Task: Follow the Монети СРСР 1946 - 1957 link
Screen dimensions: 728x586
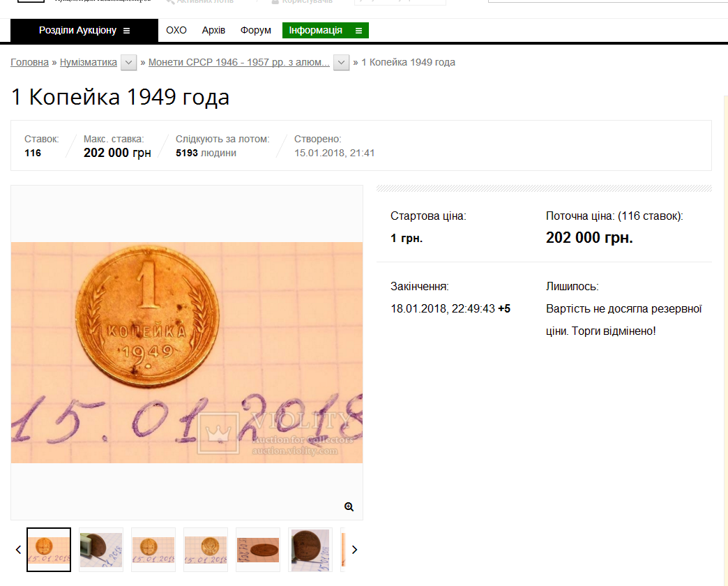Action: [239, 62]
